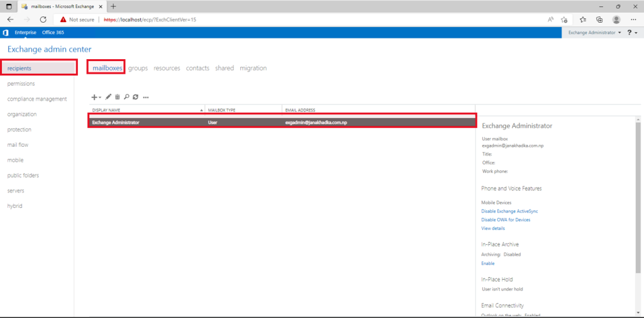Open the mailboxes tab

(x=108, y=68)
